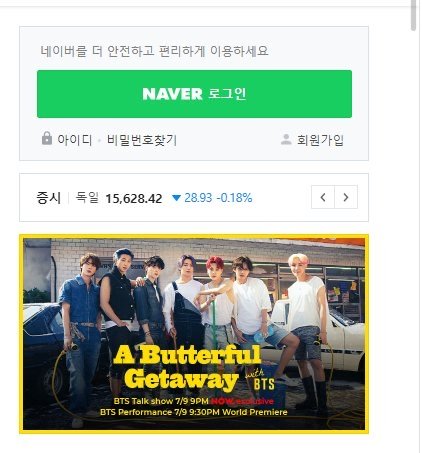Click the page vertical scrollbar thumb

(x=414, y=15)
